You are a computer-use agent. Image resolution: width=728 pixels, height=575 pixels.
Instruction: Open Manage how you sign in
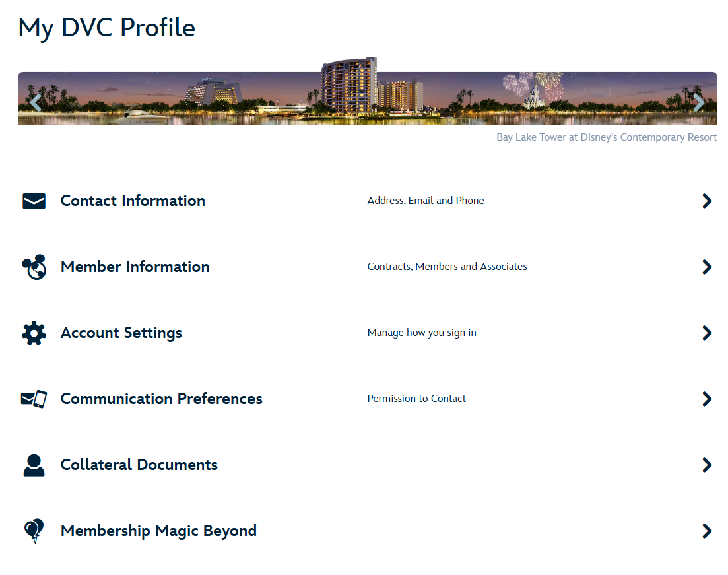tap(422, 333)
